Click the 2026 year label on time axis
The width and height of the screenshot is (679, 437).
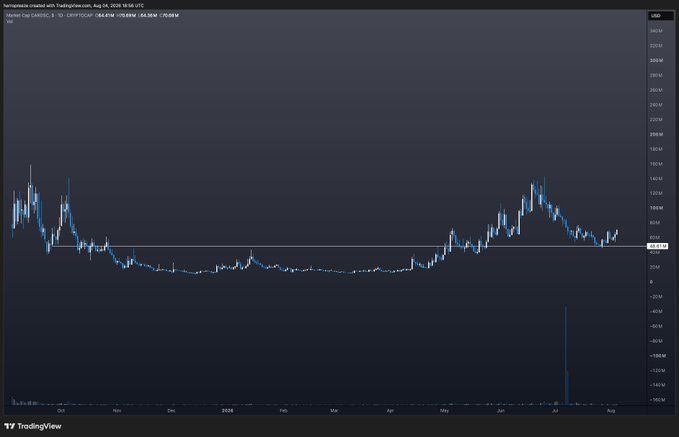227,411
